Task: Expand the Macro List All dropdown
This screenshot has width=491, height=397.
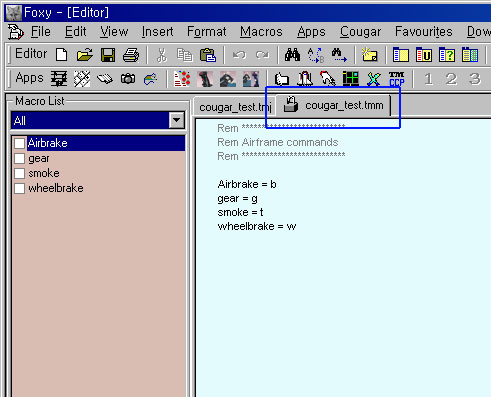Action: 176,120
